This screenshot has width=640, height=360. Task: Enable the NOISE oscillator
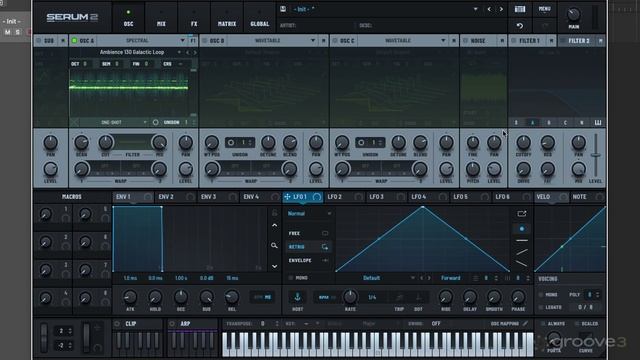click(466, 41)
